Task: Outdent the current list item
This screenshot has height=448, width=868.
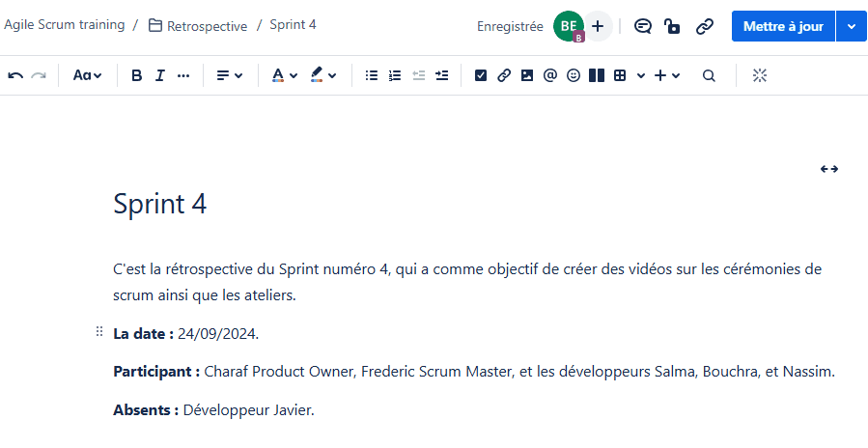Action: [418, 76]
